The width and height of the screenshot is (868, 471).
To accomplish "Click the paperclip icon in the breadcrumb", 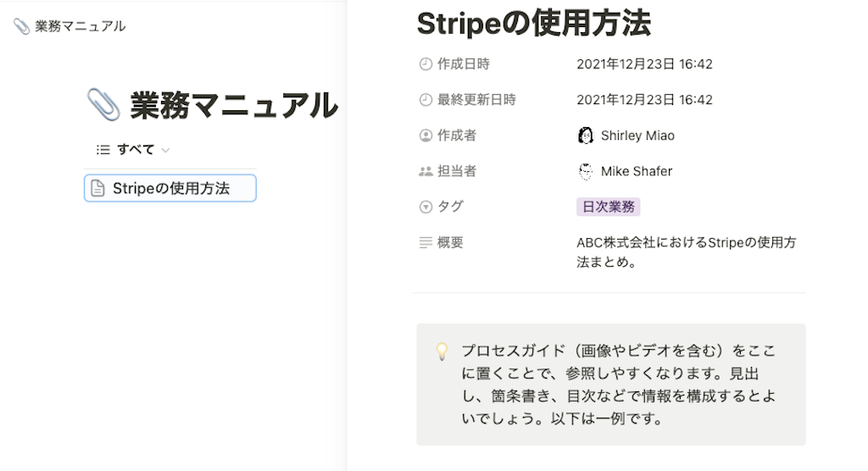I will (x=21, y=26).
